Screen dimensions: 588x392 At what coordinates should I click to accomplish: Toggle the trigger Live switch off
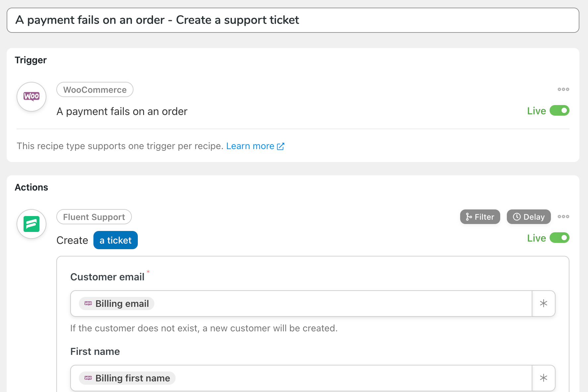tap(560, 111)
